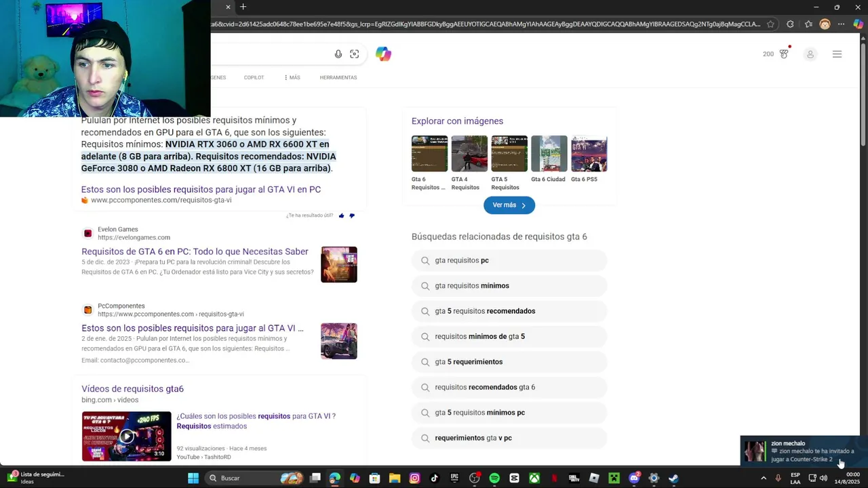This screenshot has width=868, height=488.
Task: Open the Windows Start menu
Action: (193, 478)
